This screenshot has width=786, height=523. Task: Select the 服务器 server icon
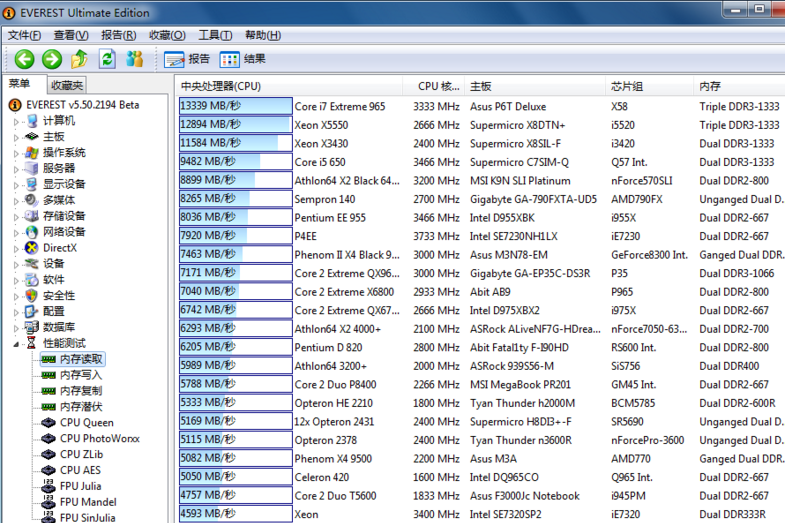[x=32, y=168]
